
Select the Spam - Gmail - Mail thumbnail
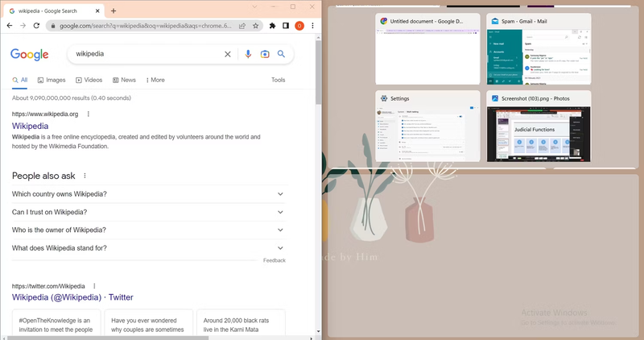click(539, 49)
